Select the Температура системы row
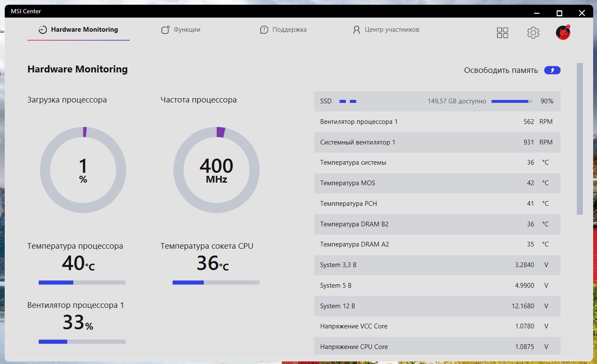Image resolution: width=597 pixels, height=364 pixels. coord(437,162)
